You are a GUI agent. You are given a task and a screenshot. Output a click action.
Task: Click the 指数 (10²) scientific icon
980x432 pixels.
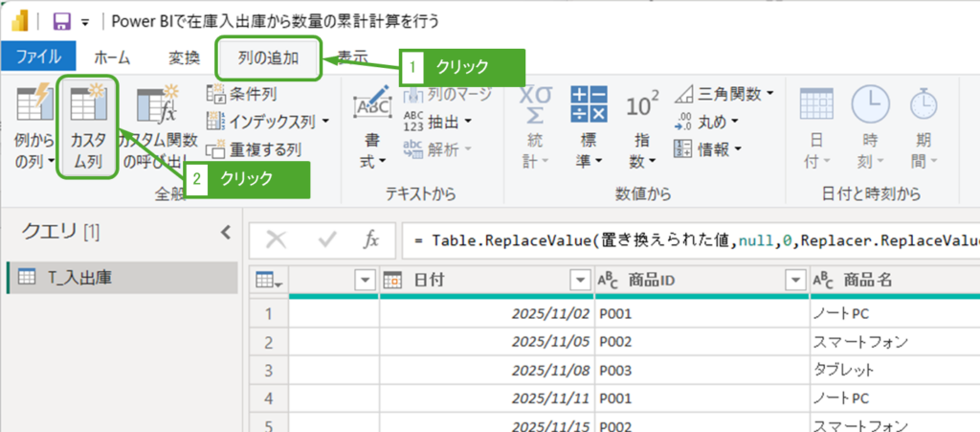[x=641, y=107]
